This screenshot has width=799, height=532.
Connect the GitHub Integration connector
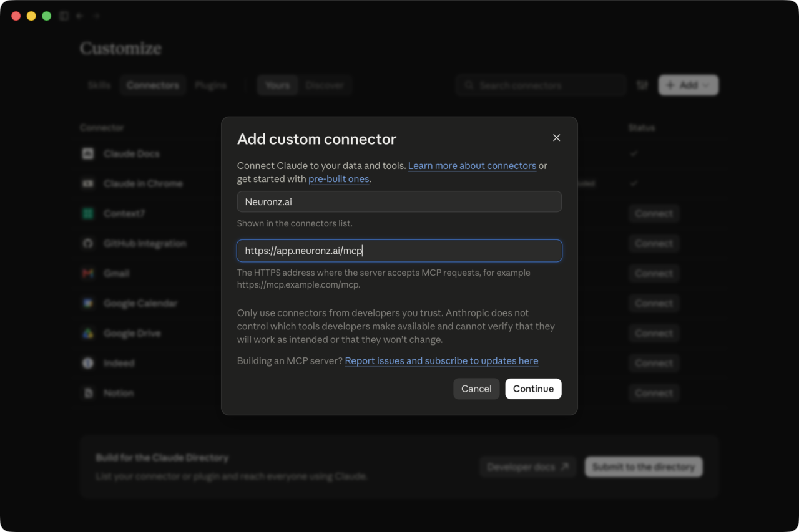(654, 243)
